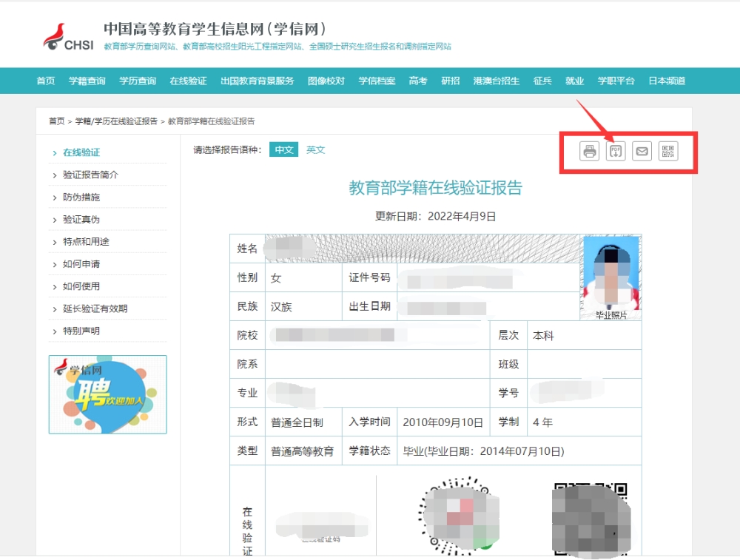The width and height of the screenshot is (740, 560).
Task: Open the 如何申请 sidebar link
Action: [x=81, y=264]
